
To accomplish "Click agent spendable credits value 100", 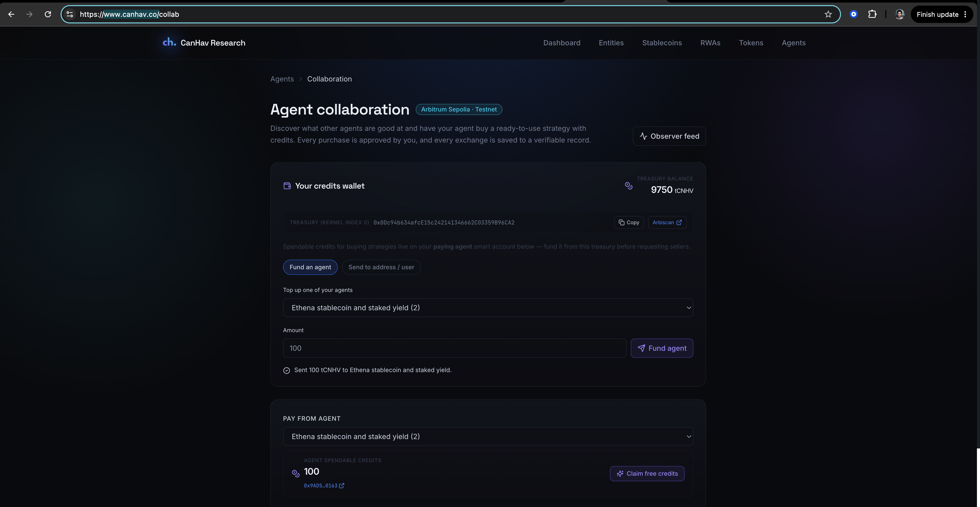I will point(311,472).
